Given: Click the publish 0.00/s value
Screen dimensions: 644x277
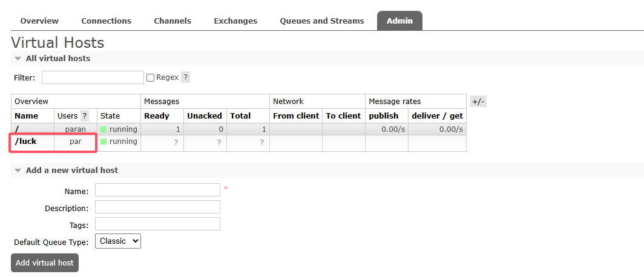Looking at the screenshot, I should coord(393,129).
